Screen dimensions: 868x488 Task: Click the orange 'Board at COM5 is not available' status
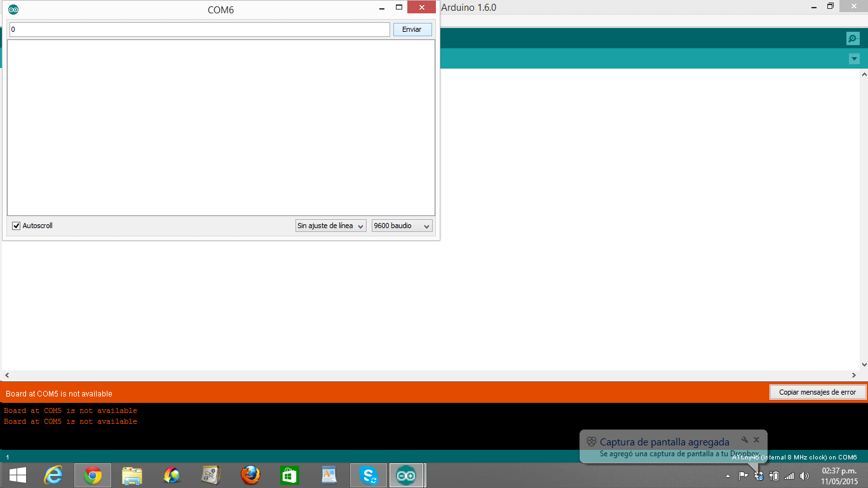59,393
